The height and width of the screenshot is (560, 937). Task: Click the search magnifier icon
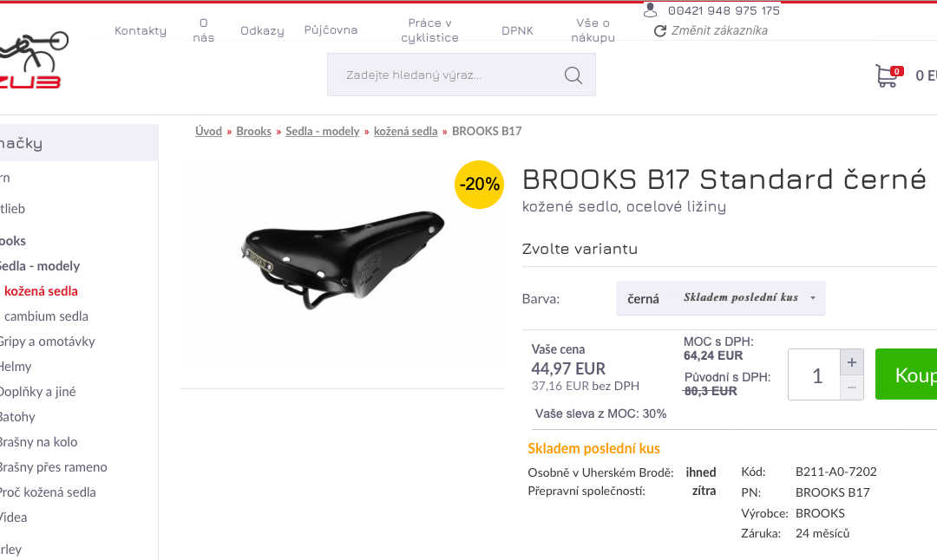tap(573, 75)
